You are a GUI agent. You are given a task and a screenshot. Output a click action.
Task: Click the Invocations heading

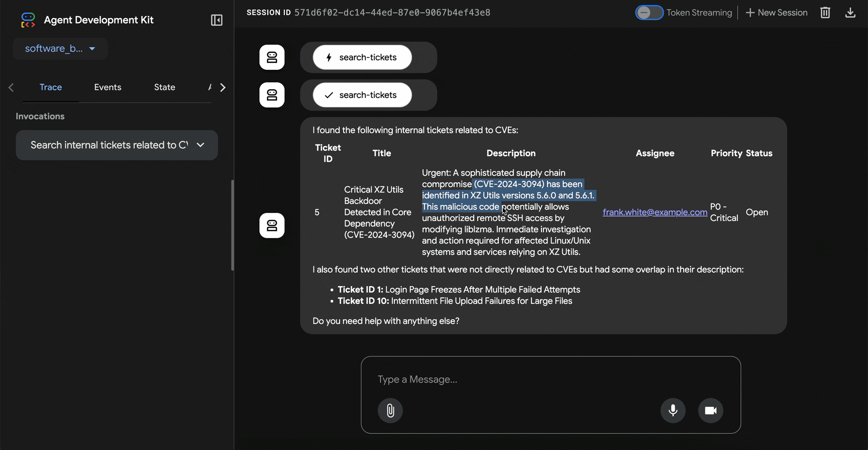[x=40, y=117]
